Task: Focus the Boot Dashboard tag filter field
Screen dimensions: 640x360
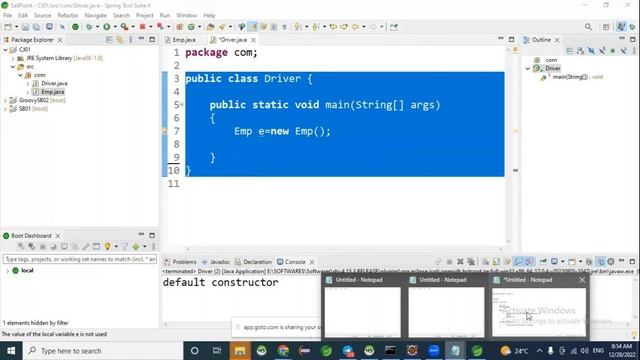Action: click(x=80, y=259)
